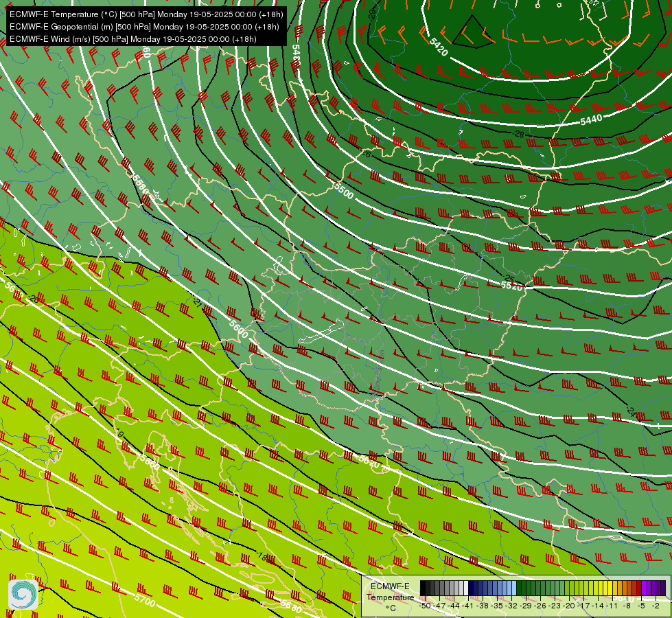This screenshot has width=672, height=618.
Task: Click the yellow swatch left of -11 in the legend
Action: point(610,588)
